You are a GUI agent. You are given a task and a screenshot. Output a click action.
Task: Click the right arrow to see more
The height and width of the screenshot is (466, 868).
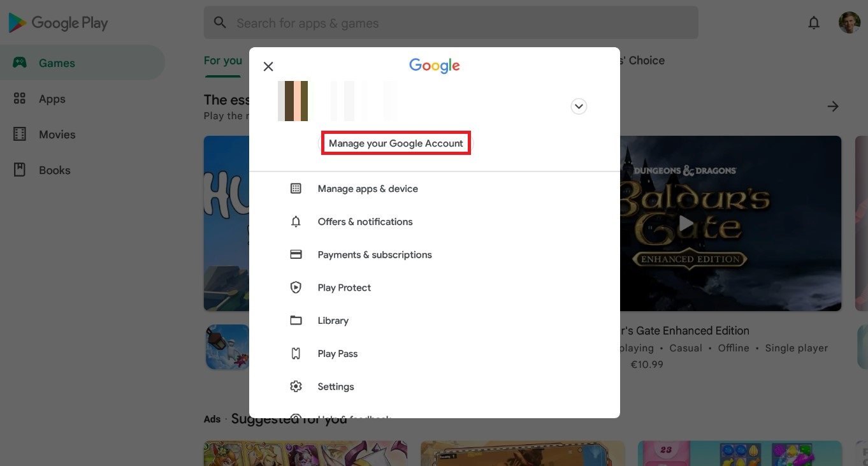tap(833, 106)
